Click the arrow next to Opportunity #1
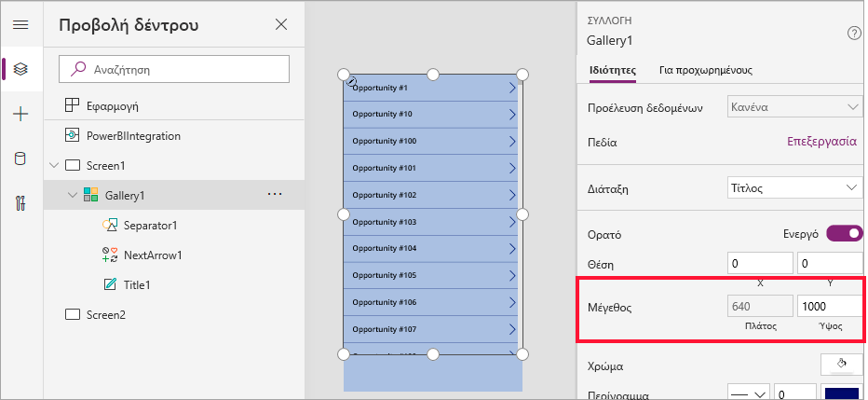This screenshot has height=400, width=868. coord(512,88)
